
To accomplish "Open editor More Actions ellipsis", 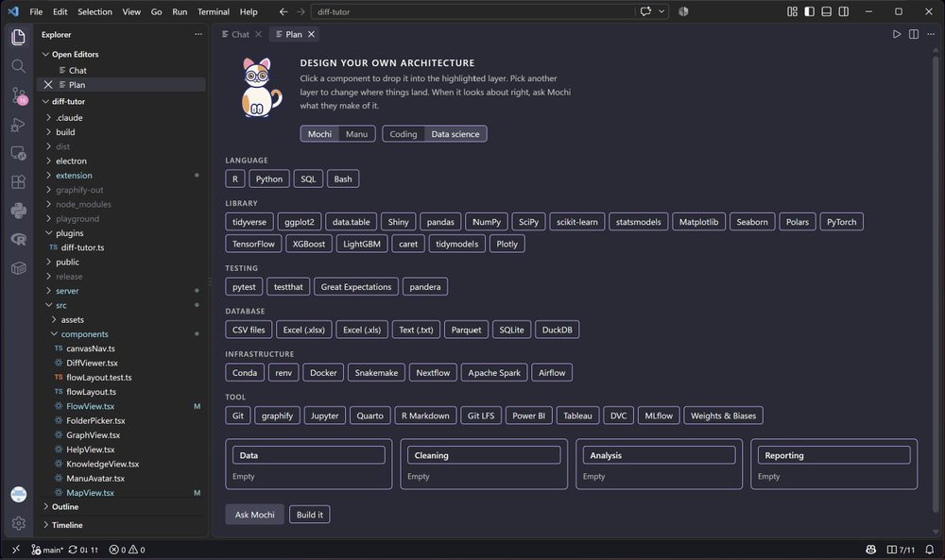I will pyautogui.click(x=931, y=34).
